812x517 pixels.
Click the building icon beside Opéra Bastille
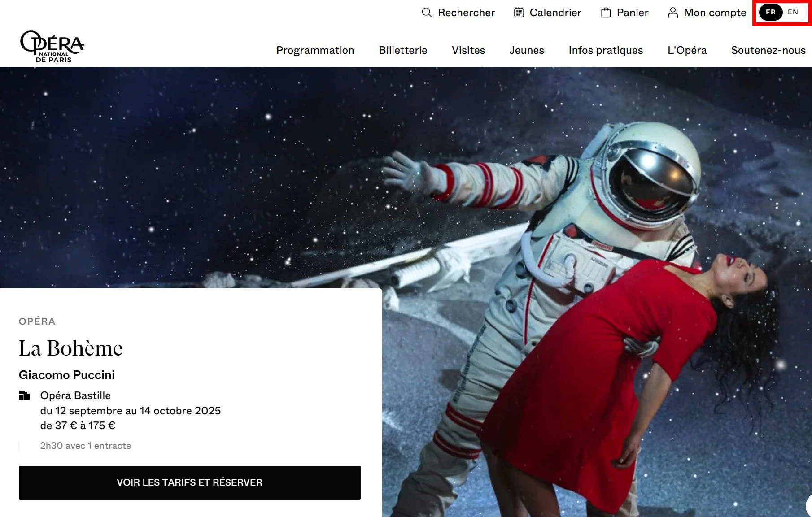tap(24, 395)
